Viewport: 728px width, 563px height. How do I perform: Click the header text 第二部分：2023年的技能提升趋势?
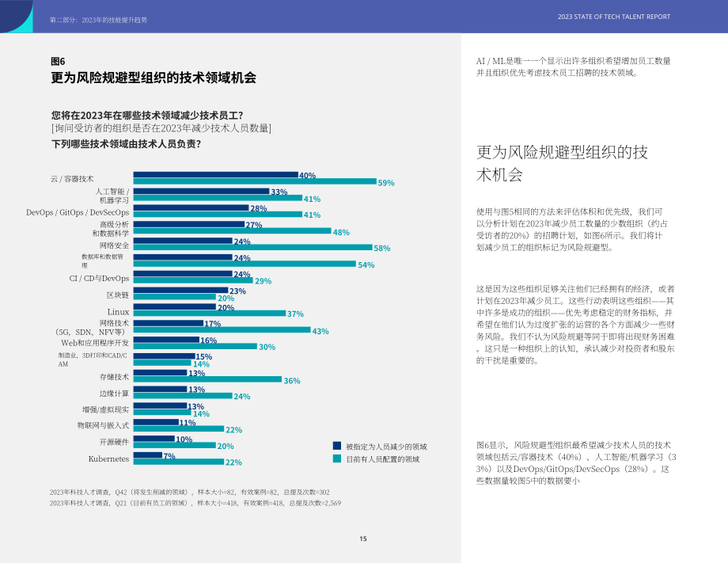tap(98, 20)
